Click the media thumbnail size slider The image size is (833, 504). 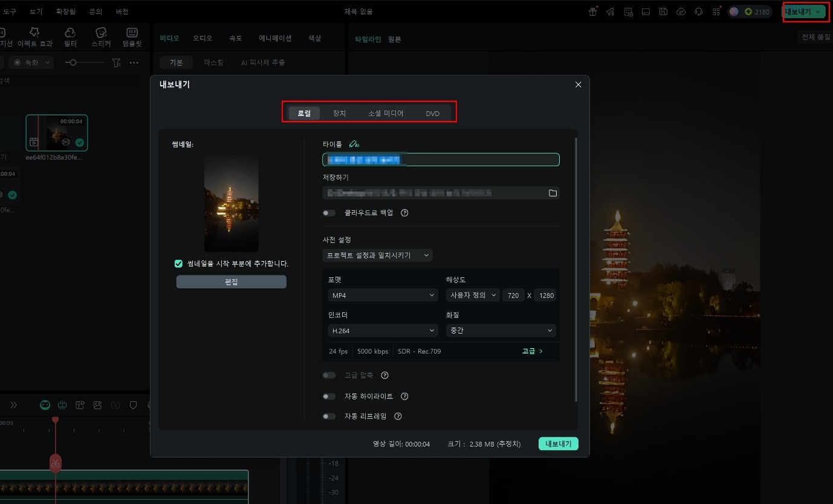[x=85, y=62]
